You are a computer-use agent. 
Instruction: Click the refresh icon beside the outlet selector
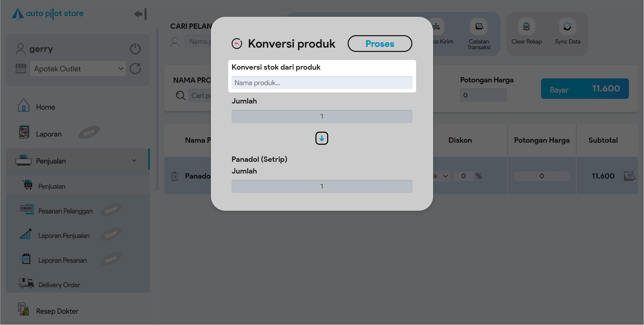click(135, 69)
